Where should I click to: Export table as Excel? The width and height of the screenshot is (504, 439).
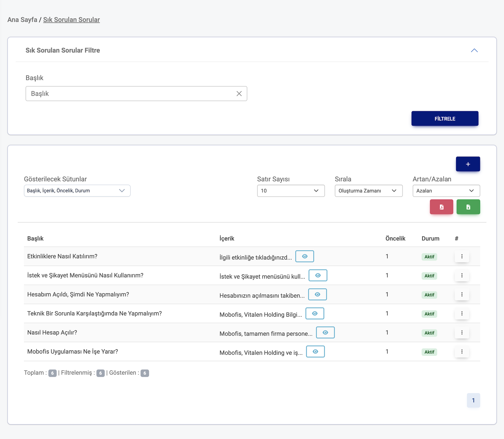(x=468, y=207)
